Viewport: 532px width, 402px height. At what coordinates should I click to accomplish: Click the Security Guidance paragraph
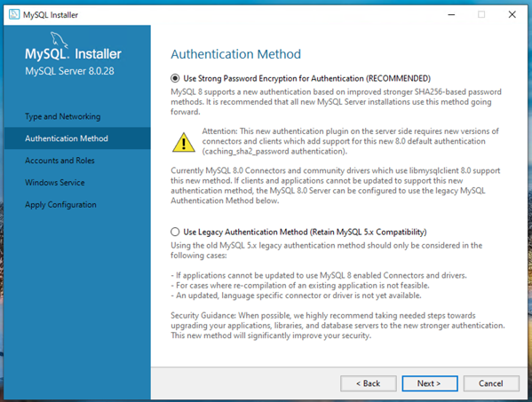point(337,326)
